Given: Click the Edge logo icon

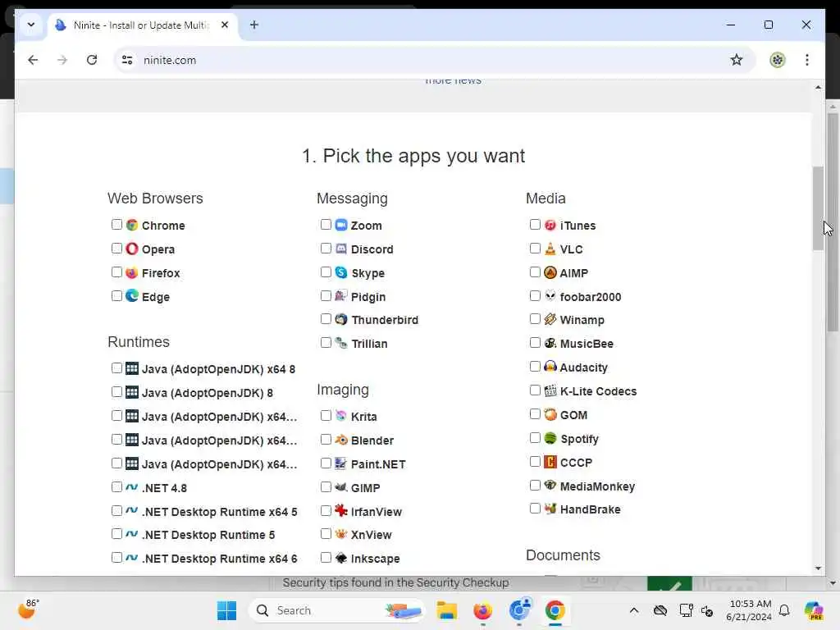Looking at the screenshot, I should point(132,295).
